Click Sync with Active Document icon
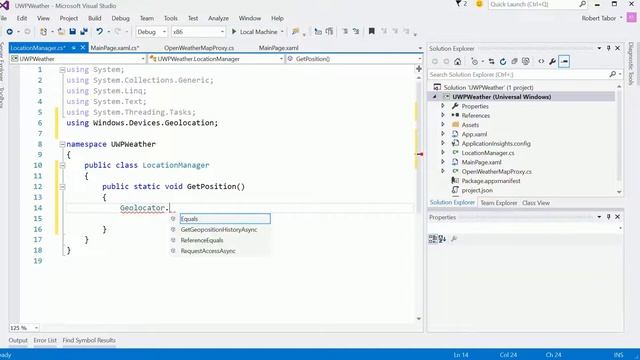Viewport: 640px width, 360px height. (491, 62)
